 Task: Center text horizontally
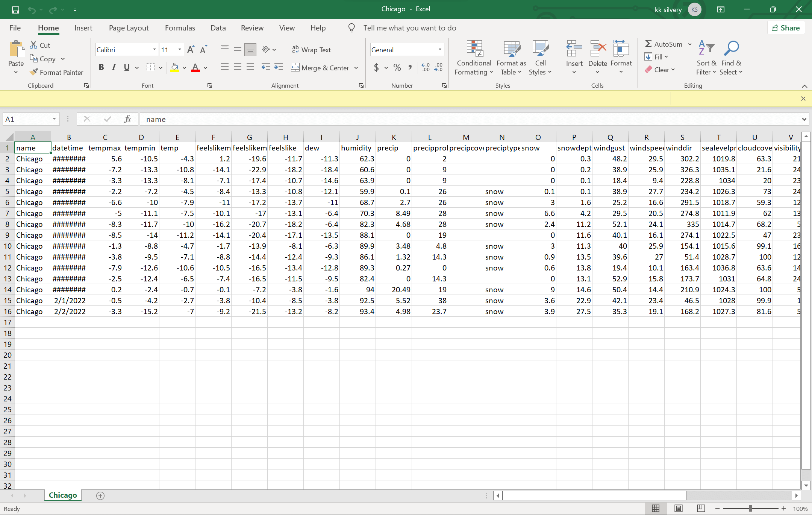(x=238, y=67)
